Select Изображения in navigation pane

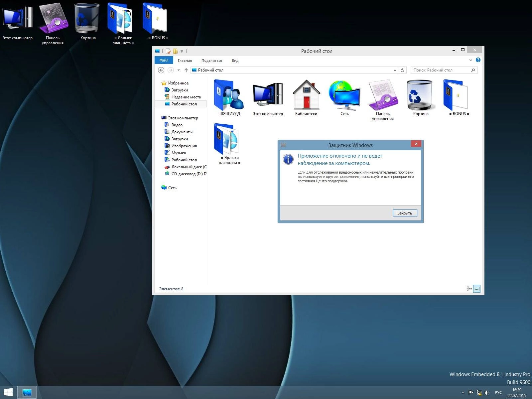181,146
